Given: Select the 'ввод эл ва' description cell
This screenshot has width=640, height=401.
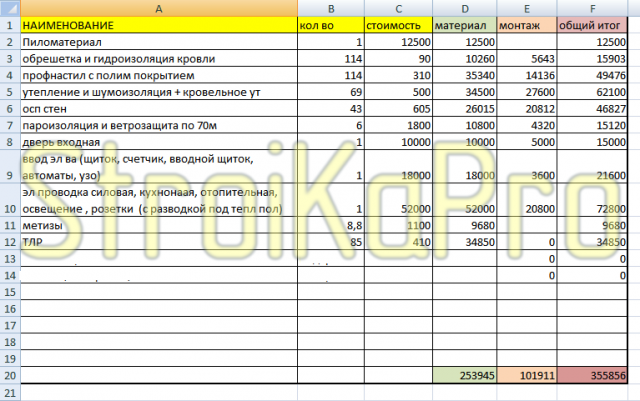Looking at the screenshot, I should pos(159,167).
